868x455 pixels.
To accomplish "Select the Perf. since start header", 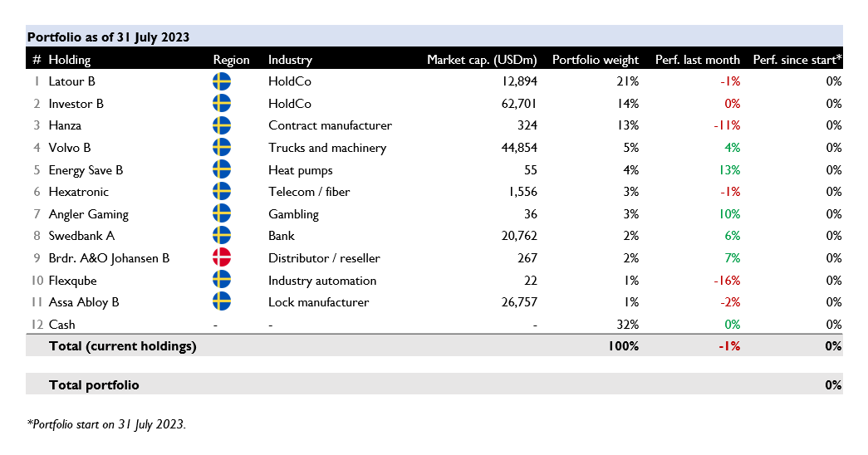I will [797, 60].
